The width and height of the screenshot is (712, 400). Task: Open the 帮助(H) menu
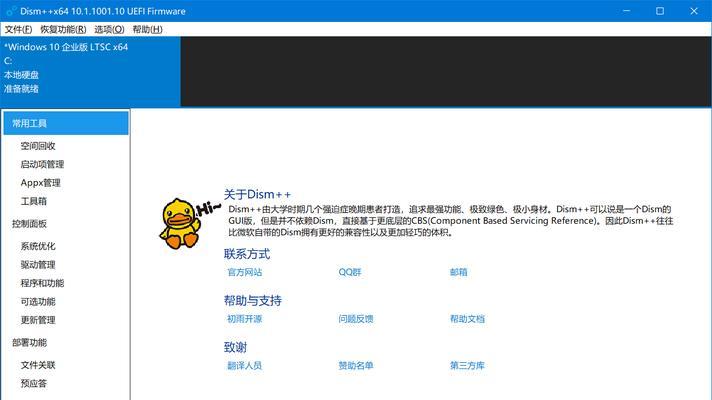click(x=147, y=30)
